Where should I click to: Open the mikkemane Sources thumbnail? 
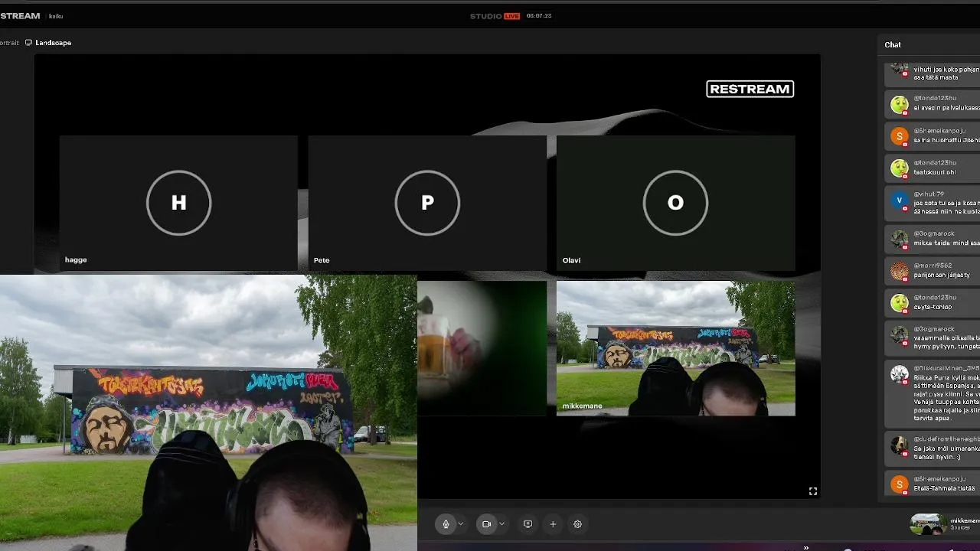click(x=928, y=524)
